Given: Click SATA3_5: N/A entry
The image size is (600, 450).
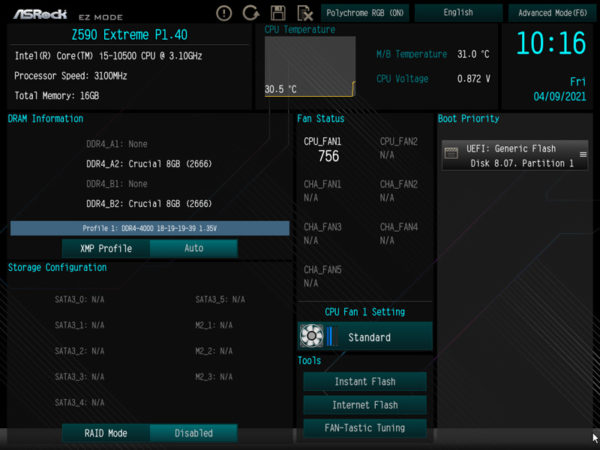Looking at the screenshot, I should coord(220,299).
